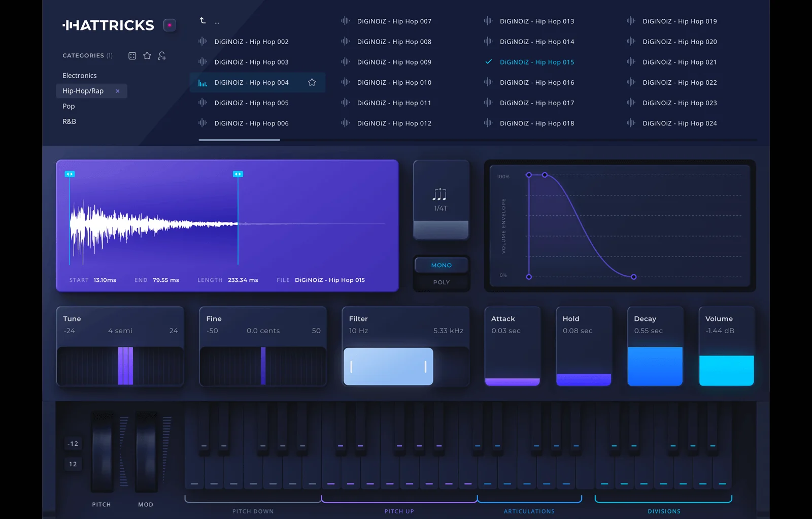812x519 pixels.
Task: Click the envelope decay end point at 0%
Action: click(633, 277)
